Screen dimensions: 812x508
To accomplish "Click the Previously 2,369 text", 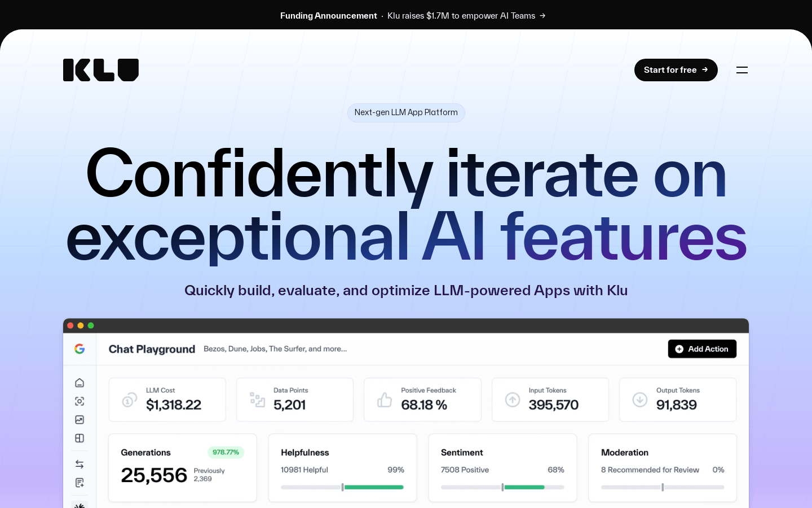I will [209, 475].
